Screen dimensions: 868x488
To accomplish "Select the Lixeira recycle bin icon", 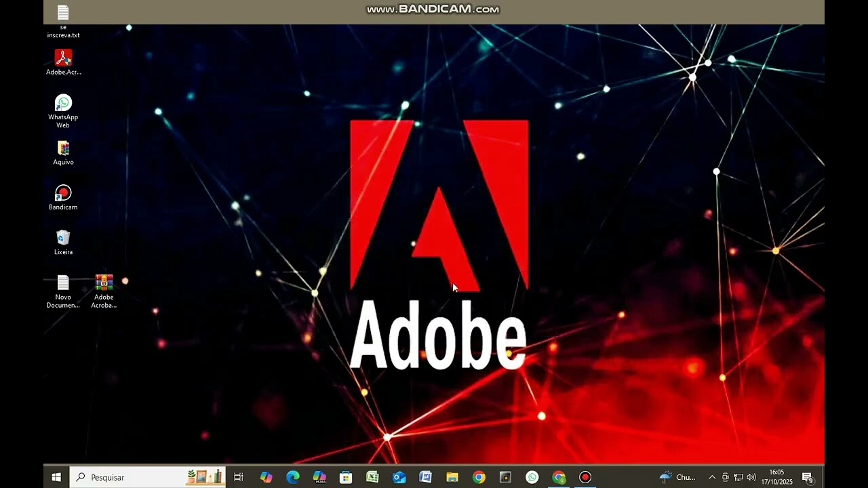I will pyautogui.click(x=63, y=243).
